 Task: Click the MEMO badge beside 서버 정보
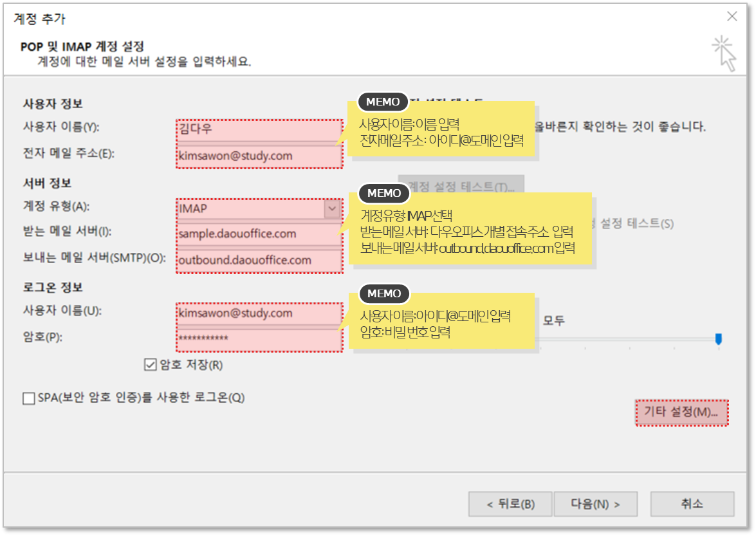coord(383,193)
